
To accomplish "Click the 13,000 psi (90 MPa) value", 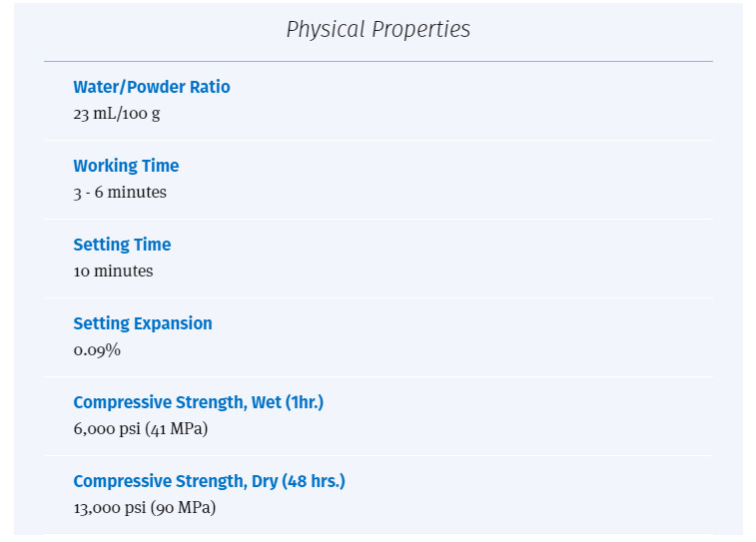I will [x=144, y=508].
